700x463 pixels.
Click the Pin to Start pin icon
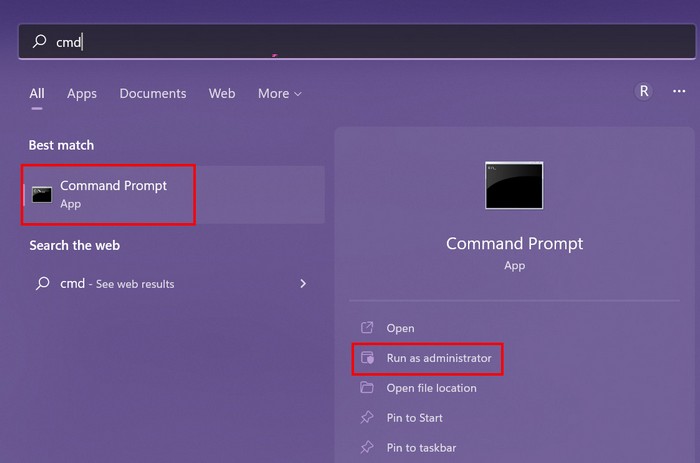[367, 417]
